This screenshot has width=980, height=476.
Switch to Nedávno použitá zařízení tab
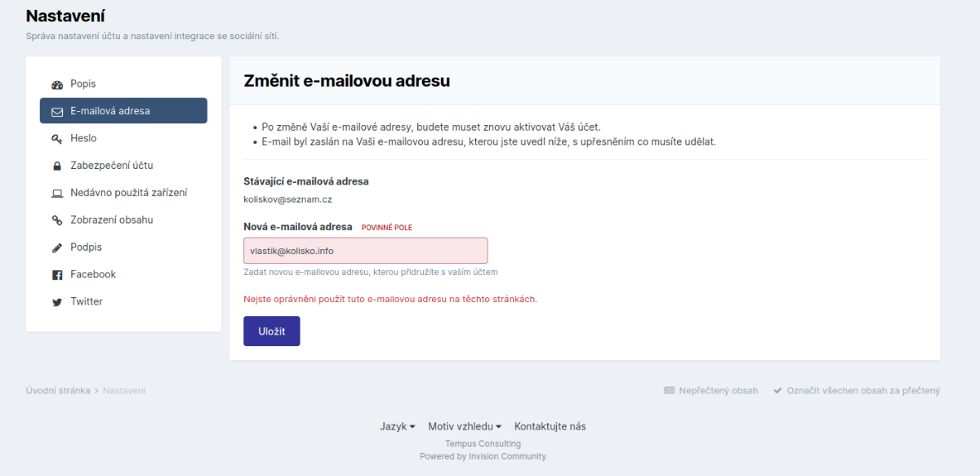pos(128,193)
